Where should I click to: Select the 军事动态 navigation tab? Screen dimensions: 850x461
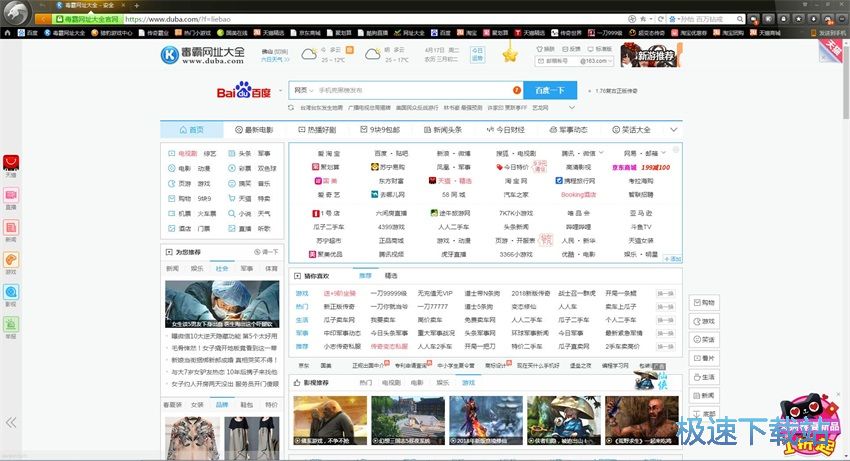pos(568,130)
